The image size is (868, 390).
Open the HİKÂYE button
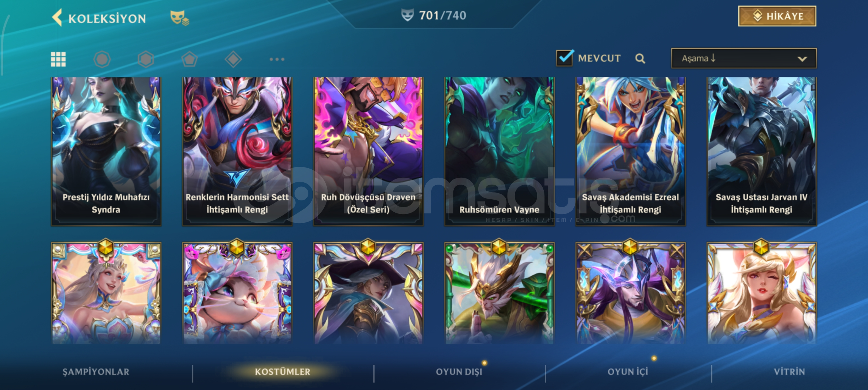pos(777,16)
